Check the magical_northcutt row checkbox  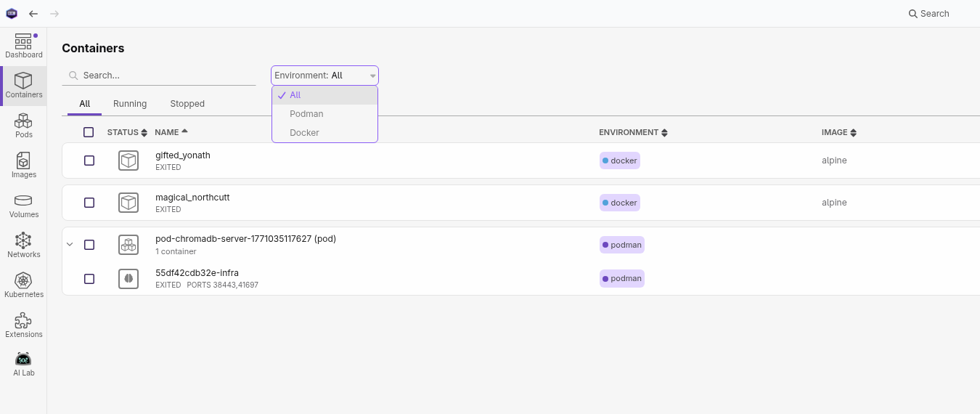click(x=89, y=203)
